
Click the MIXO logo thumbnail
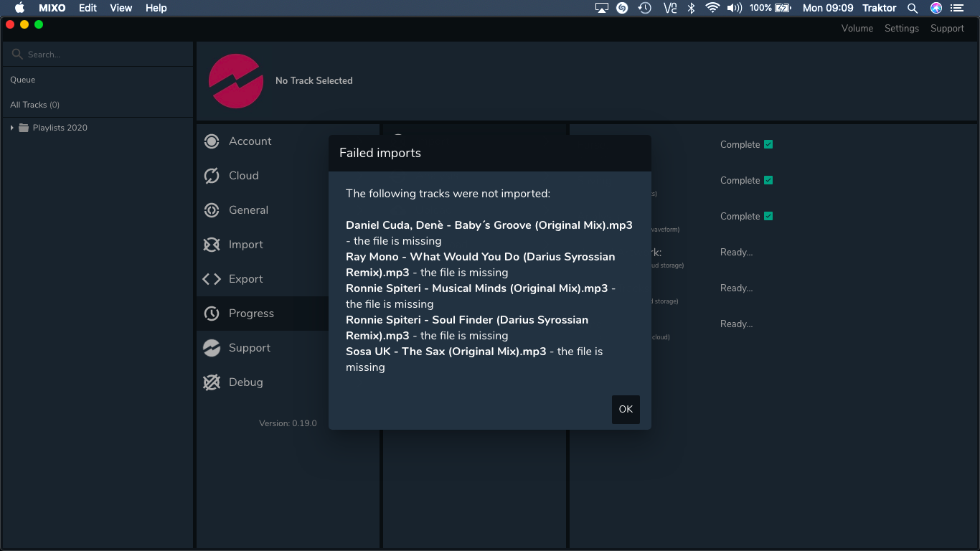tap(236, 81)
